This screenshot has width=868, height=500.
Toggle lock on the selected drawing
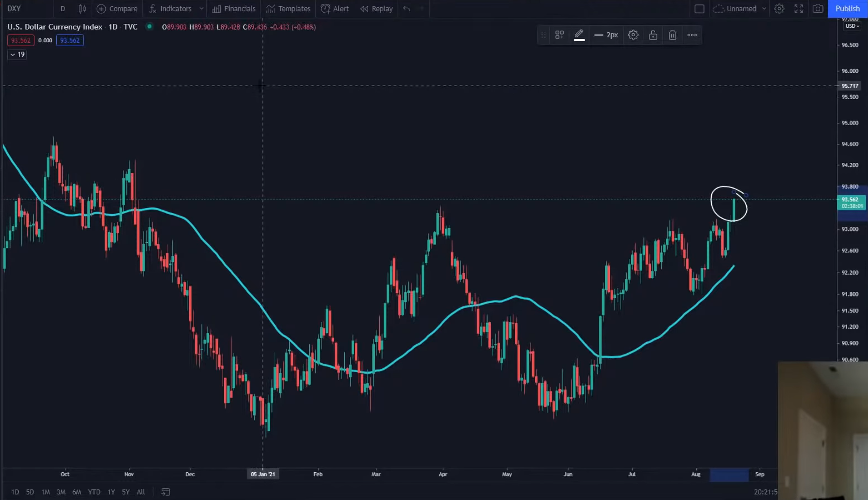pyautogui.click(x=653, y=35)
